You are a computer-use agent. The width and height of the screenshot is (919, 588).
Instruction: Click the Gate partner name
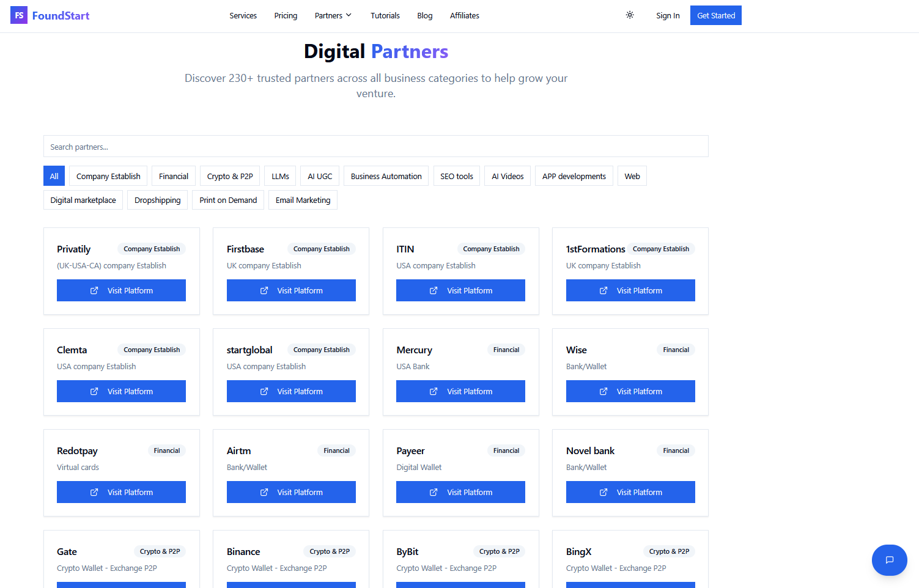coord(67,551)
